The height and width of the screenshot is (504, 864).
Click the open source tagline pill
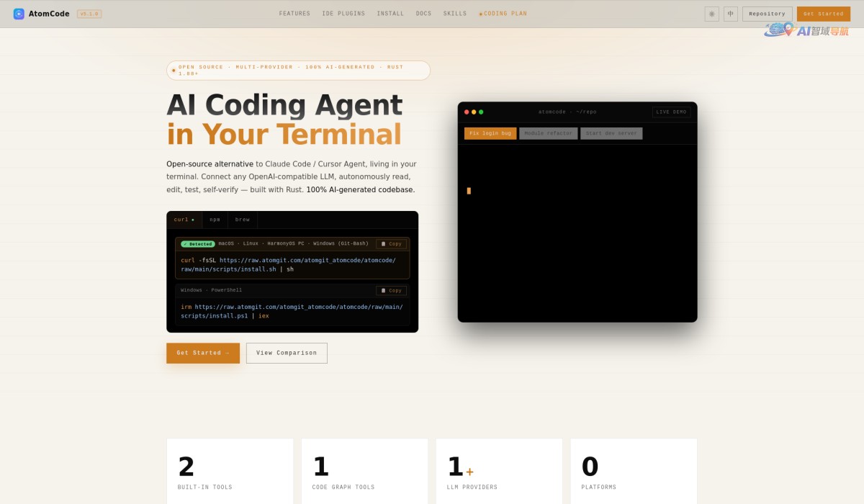[x=298, y=71]
